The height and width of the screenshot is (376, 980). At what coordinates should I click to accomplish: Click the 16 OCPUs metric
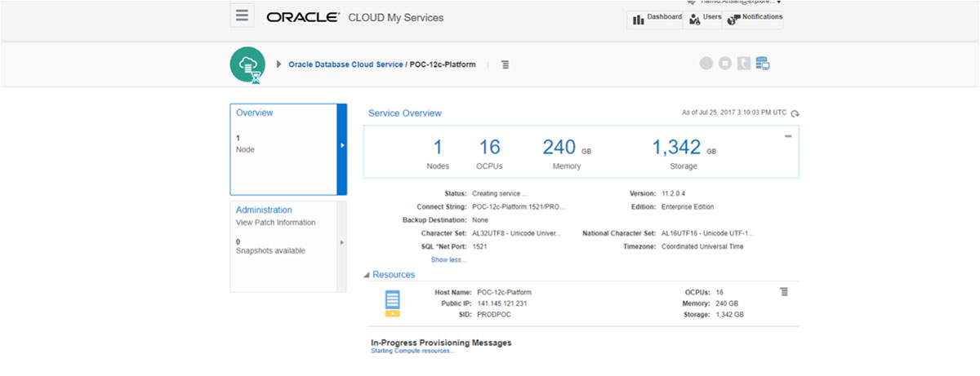[490, 153]
